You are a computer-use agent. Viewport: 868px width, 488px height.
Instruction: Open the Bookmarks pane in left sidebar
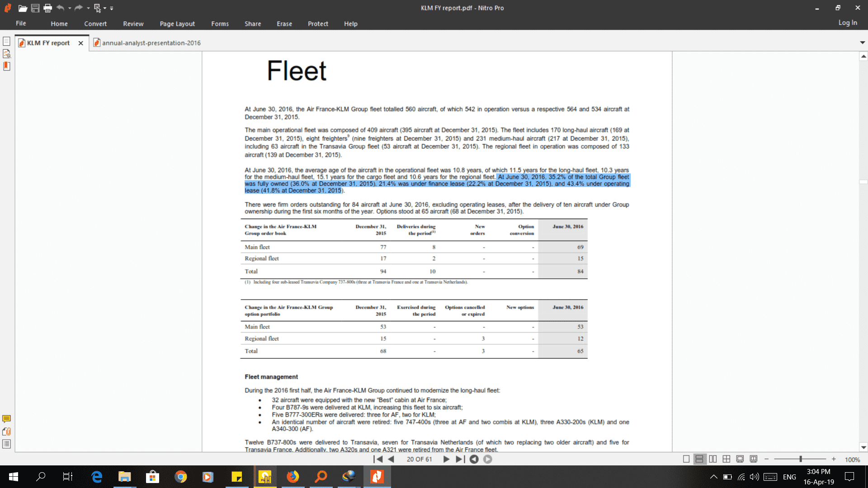[6, 66]
